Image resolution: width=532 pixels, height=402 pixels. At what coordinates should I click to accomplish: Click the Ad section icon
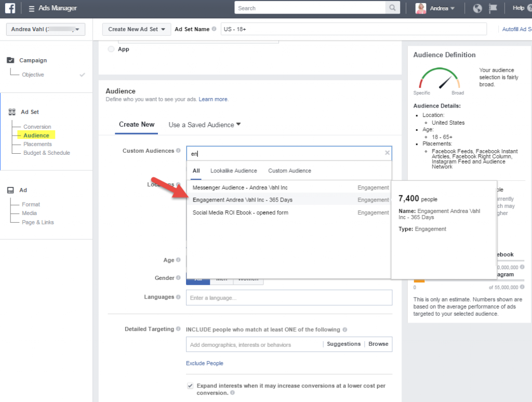point(11,190)
